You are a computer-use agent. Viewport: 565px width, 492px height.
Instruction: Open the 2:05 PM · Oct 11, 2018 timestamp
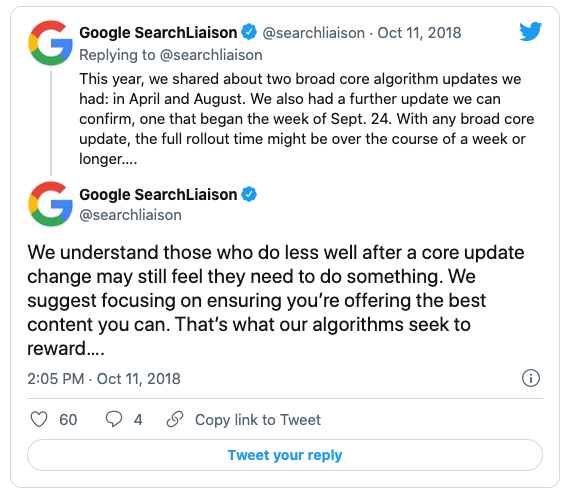[x=104, y=379]
